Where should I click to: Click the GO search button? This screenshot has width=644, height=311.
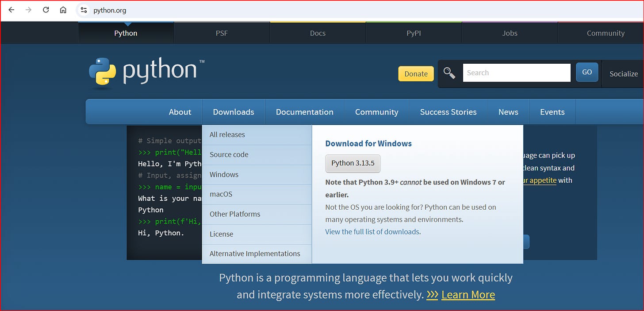587,72
